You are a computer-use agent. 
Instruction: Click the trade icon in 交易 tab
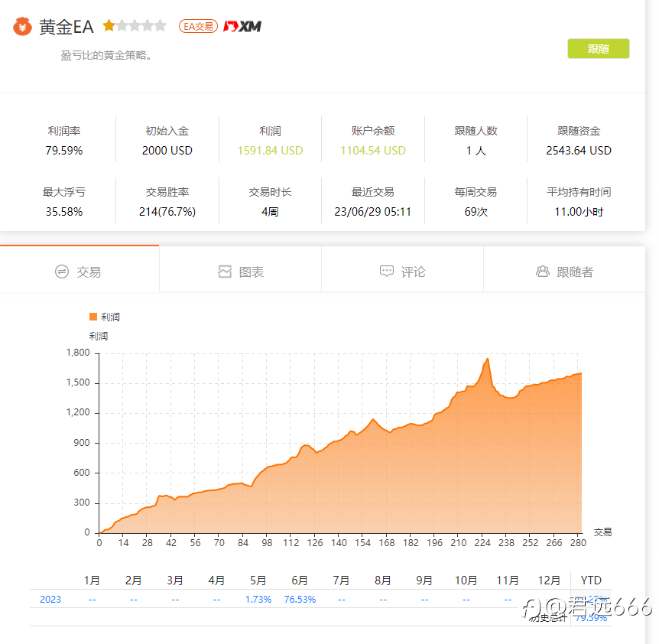click(x=62, y=272)
